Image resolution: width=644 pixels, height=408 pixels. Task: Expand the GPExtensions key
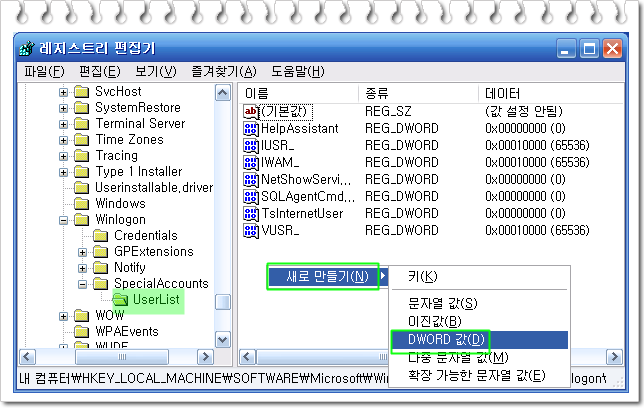(83, 252)
